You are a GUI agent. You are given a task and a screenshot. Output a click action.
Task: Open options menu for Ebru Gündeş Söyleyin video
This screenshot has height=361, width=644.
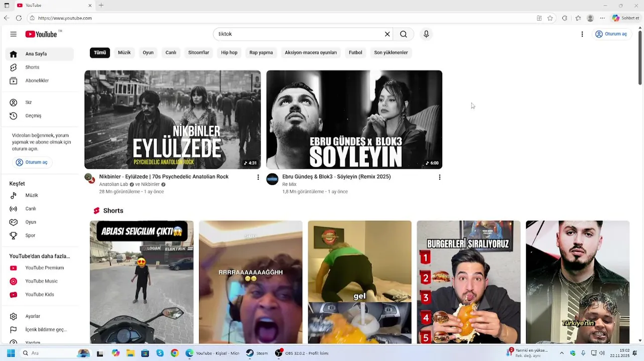coord(440,177)
